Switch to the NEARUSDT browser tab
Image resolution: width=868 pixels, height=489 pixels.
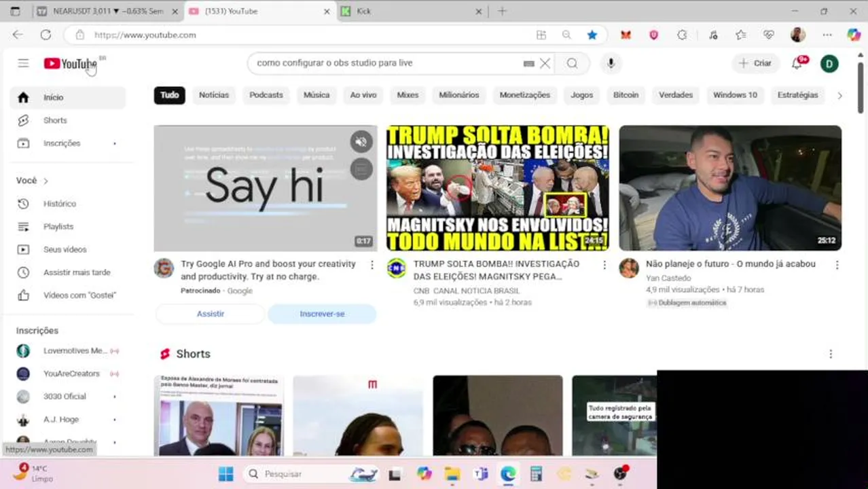click(x=109, y=12)
